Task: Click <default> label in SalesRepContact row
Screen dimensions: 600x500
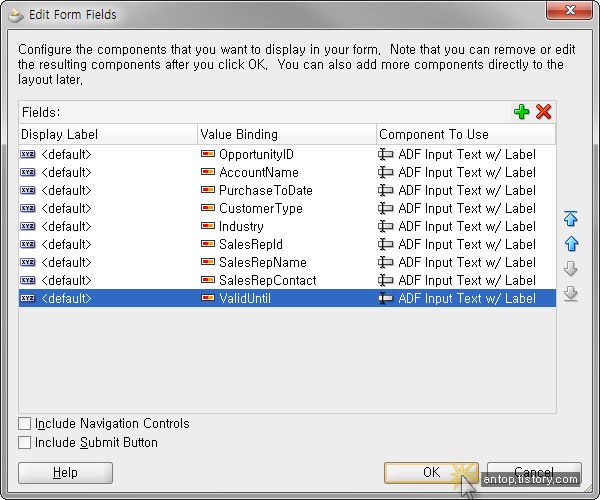Action: (x=67, y=280)
